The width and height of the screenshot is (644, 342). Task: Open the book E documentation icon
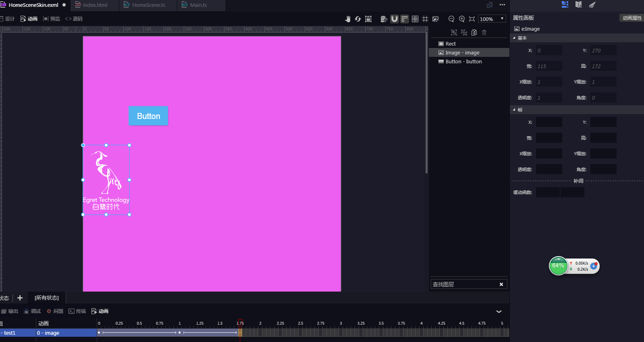[x=579, y=4]
